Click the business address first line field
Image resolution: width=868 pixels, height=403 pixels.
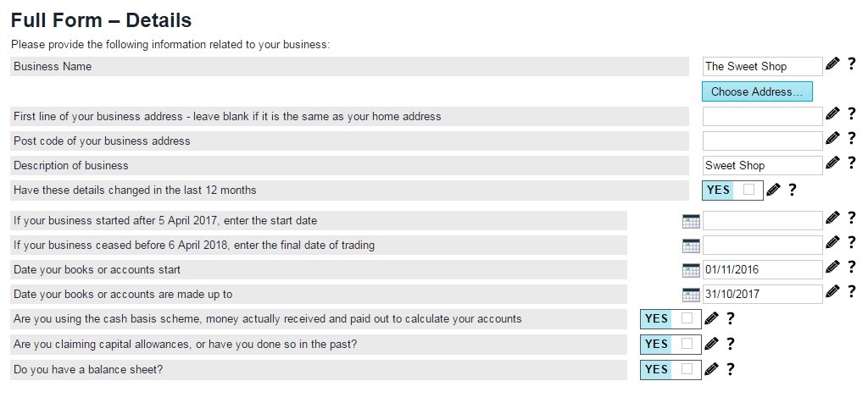click(x=762, y=116)
